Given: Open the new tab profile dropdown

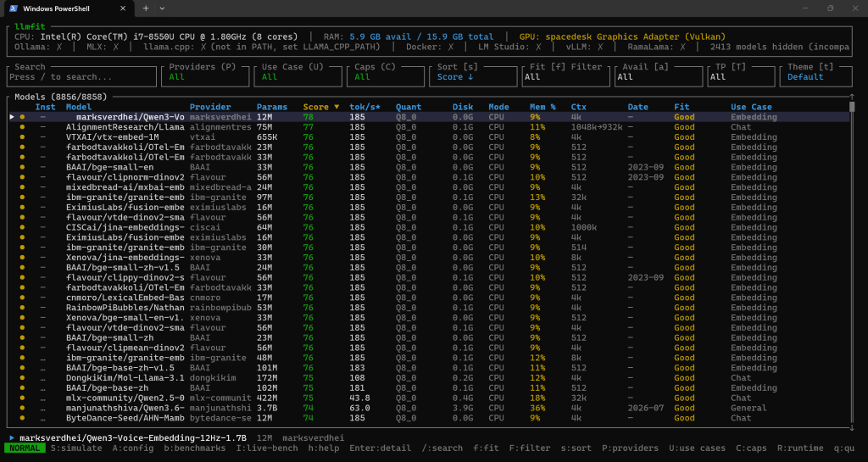Looking at the screenshot, I should click(162, 8).
